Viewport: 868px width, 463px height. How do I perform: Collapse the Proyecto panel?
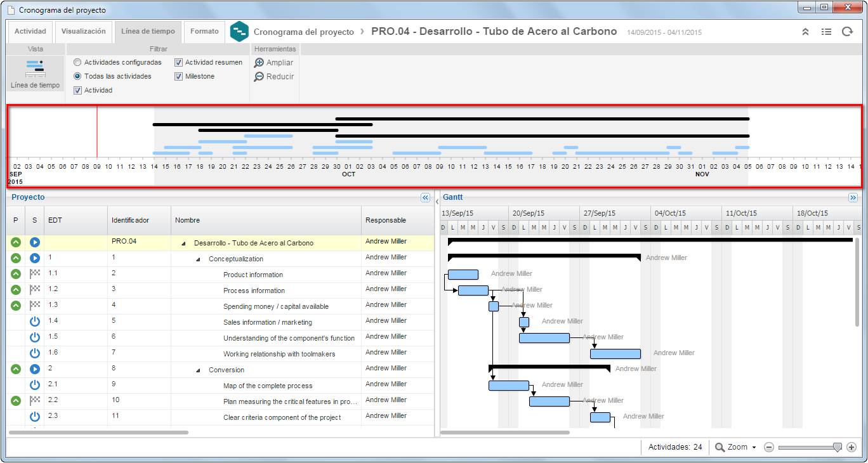point(425,198)
